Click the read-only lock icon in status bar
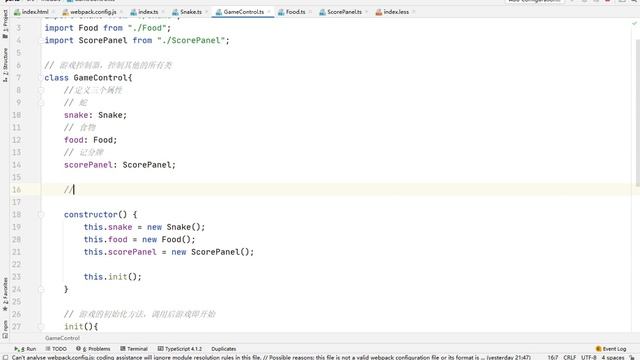The width and height of the screenshot is (640, 360). [x=632, y=357]
